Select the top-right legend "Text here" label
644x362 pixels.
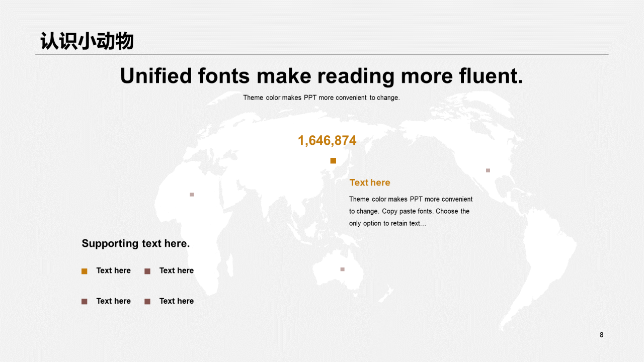177,270
